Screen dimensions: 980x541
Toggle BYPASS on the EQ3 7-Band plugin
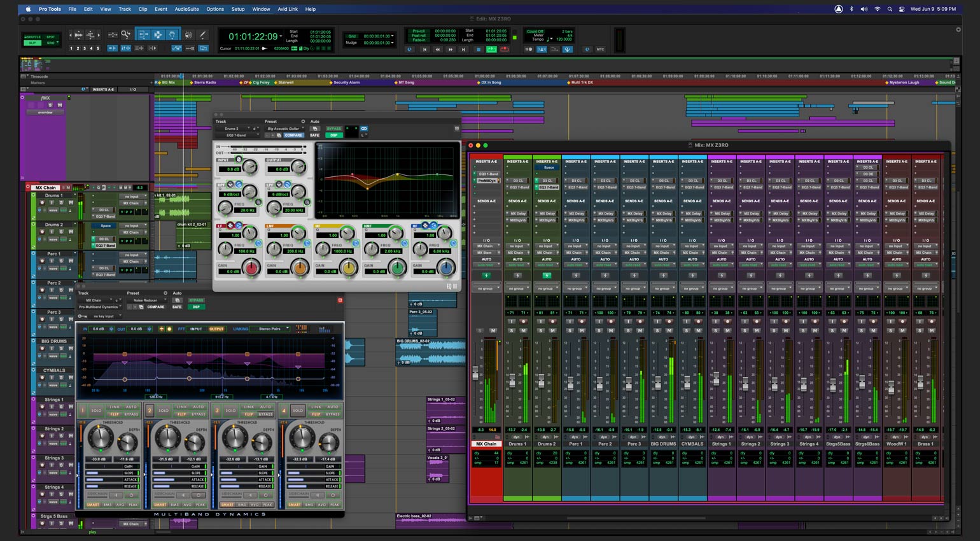coord(334,129)
